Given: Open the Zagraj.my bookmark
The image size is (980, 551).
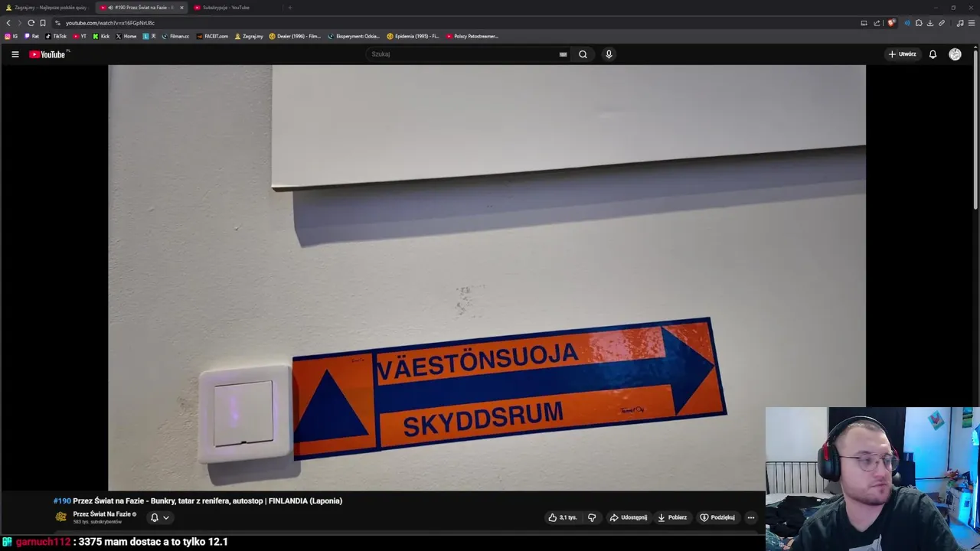Looking at the screenshot, I should [249, 36].
